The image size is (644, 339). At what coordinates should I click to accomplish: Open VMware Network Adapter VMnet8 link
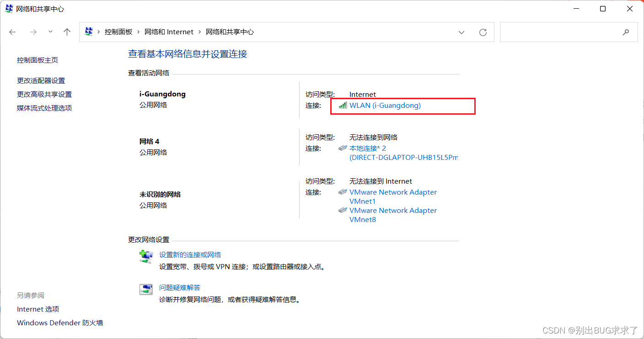click(x=393, y=215)
